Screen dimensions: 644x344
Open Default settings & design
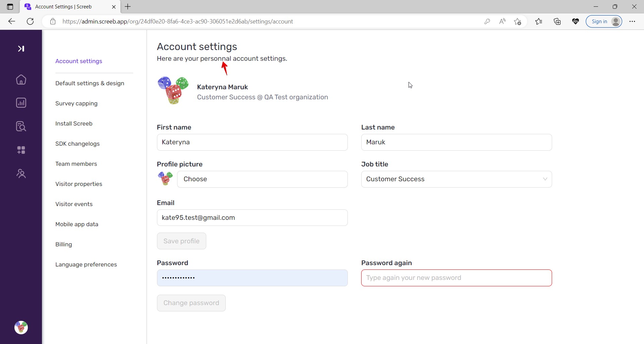tap(90, 83)
